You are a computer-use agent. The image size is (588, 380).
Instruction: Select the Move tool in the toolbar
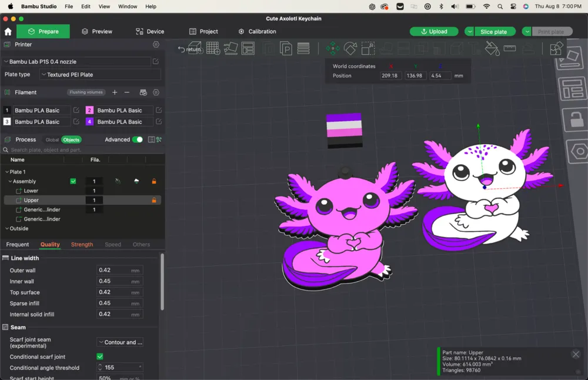(x=332, y=49)
